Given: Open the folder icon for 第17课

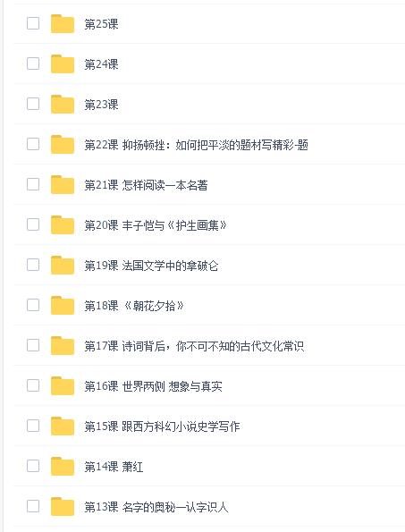Looking at the screenshot, I should click(63, 345).
